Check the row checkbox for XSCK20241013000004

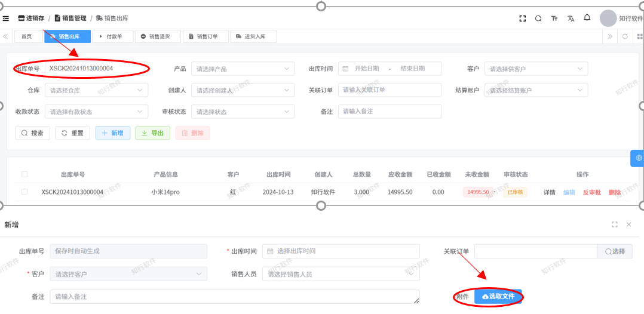pos(24,192)
